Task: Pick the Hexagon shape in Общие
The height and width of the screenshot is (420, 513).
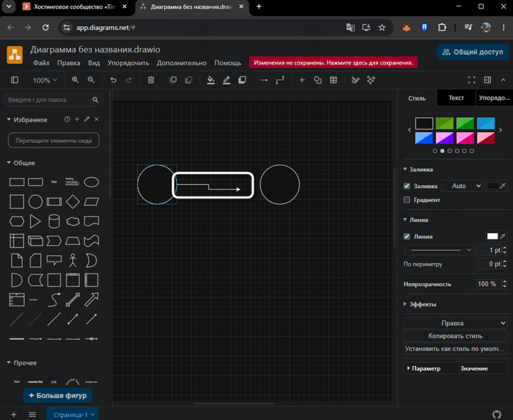Action: click(17, 221)
